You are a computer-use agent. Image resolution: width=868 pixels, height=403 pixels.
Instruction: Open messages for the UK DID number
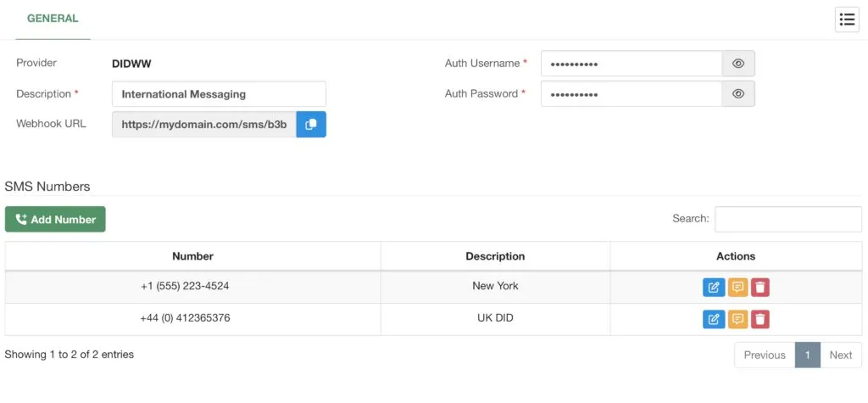[x=737, y=319]
